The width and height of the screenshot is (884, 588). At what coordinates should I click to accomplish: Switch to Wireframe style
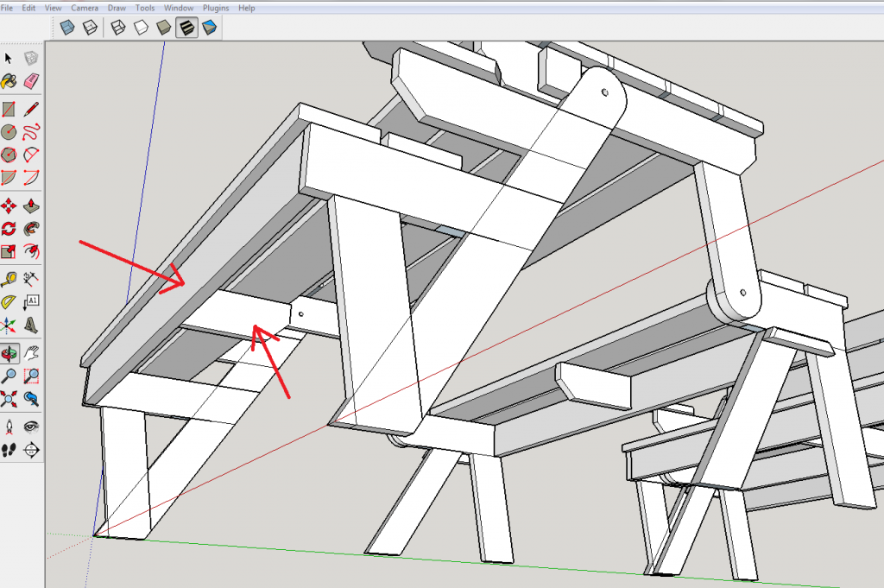pyautogui.click(x=119, y=28)
